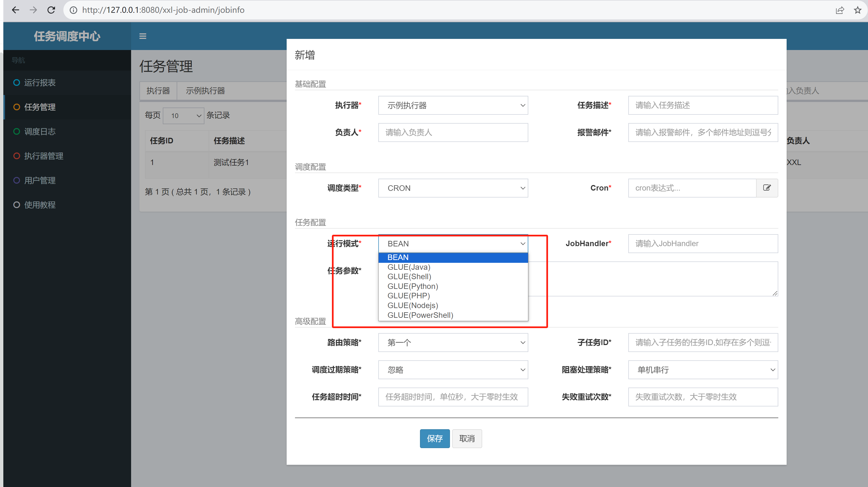
Task: Click the 运行报表 circle icon in the sidebar
Action: pyautogui.click(x=16, y=83)
